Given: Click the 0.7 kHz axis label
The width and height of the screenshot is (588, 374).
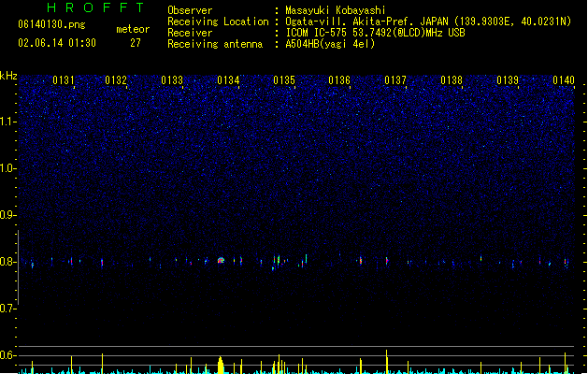Looking at the screenshot, I should [x=7, y=309].
